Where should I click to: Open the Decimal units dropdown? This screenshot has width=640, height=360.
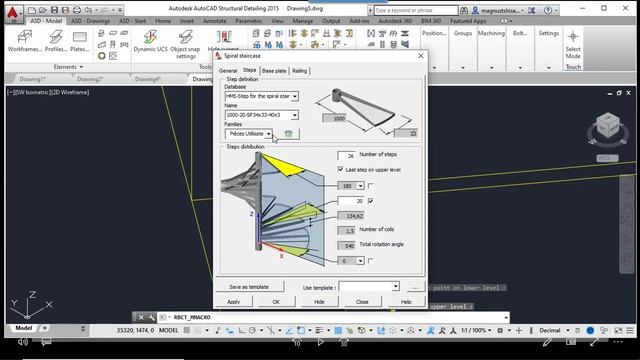tap(568, 330)
